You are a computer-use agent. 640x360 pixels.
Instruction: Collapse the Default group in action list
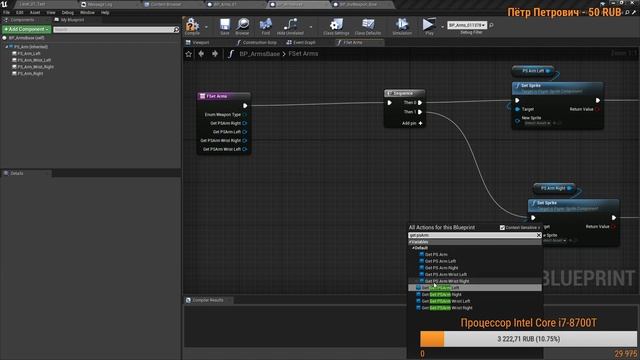coord(413,248)
